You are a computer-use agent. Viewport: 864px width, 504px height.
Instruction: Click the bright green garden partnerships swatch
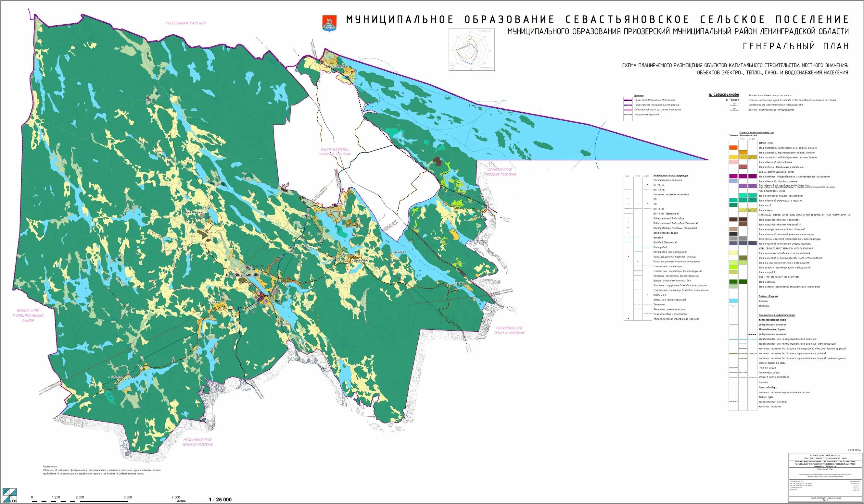point(733,267)
